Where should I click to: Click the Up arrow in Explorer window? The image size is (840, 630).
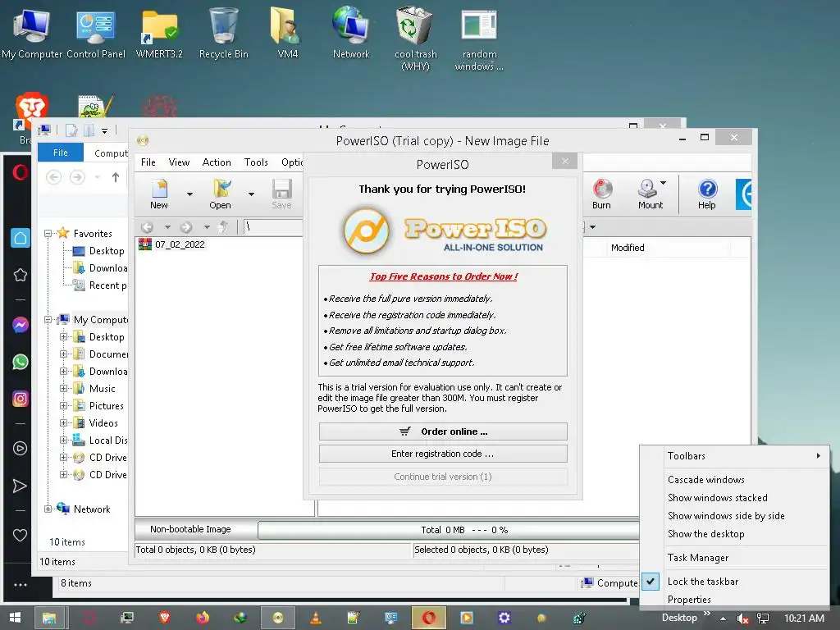tap(116, 177)
